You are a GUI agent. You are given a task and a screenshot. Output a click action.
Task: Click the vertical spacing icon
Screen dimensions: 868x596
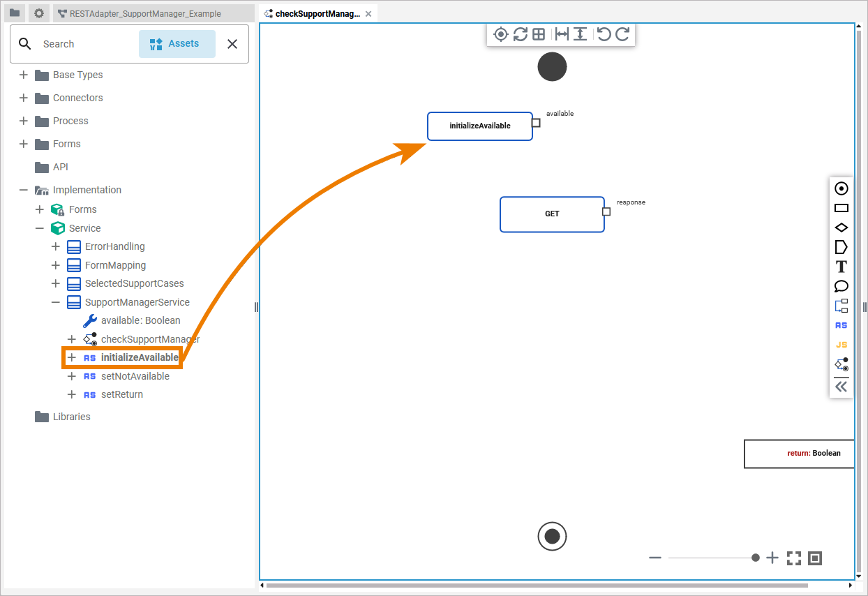point(580,34)
